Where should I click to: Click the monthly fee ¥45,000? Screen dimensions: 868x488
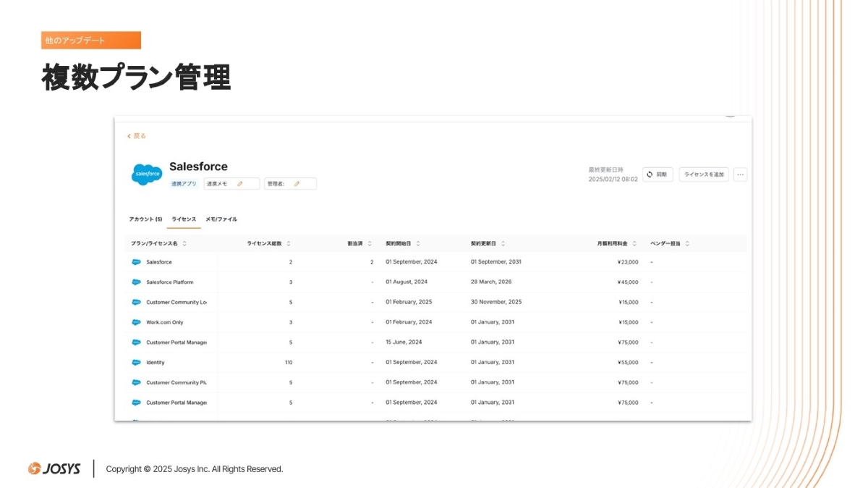pyautogui.click(x=628, y=282)
